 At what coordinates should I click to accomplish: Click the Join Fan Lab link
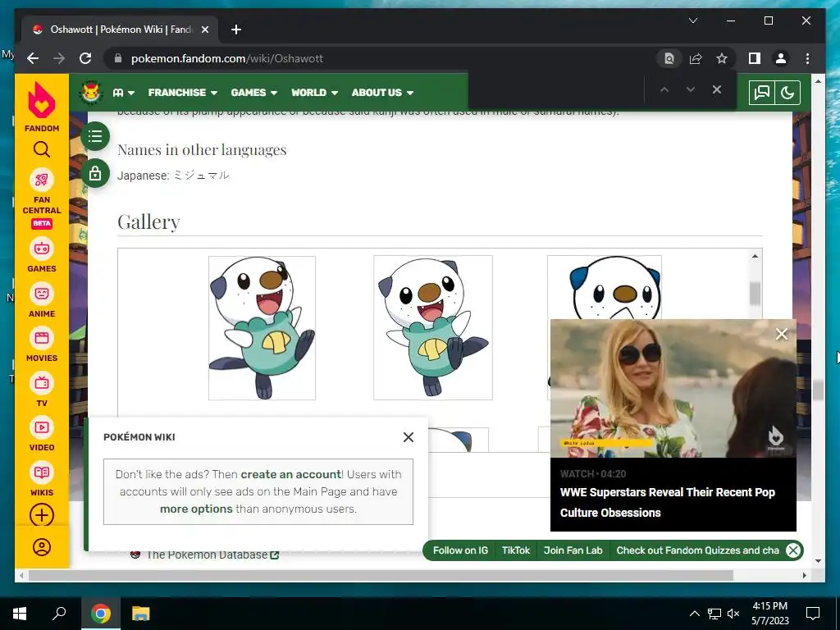pyautogui.click(x=573, y=550)
